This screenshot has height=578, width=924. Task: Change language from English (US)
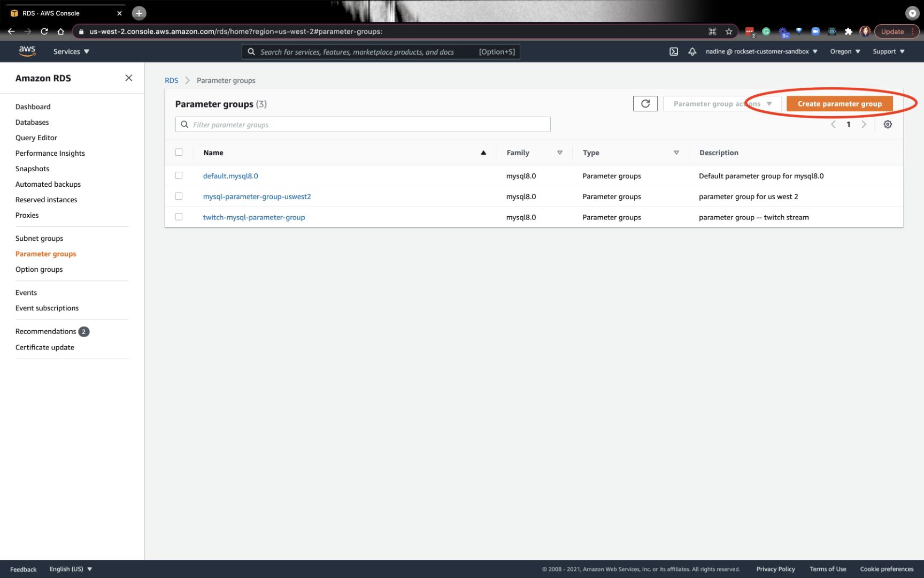click(x=71, y=569)
